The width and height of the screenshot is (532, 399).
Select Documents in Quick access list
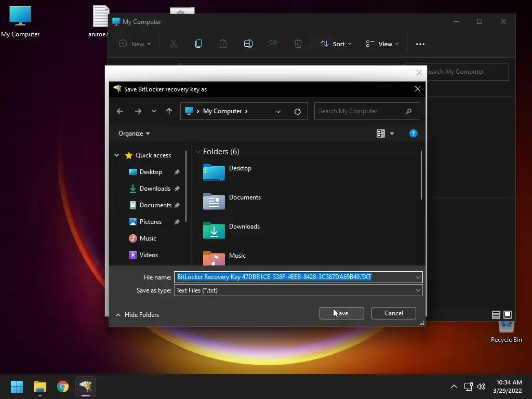[x=155, y=205]
